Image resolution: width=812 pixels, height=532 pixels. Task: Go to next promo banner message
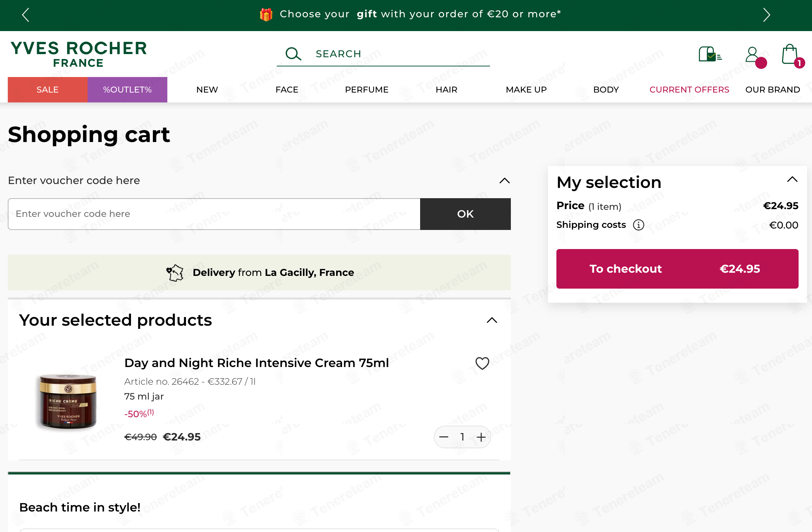[766, 15]
